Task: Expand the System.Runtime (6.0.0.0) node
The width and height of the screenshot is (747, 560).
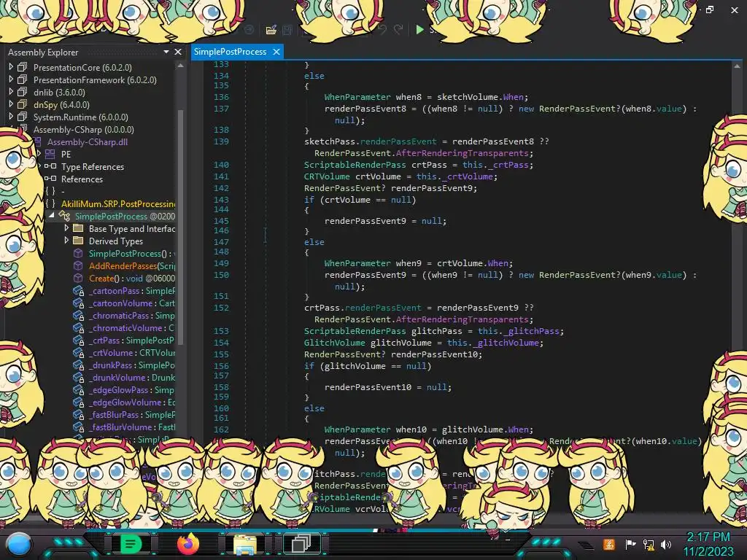Action: 11,117
